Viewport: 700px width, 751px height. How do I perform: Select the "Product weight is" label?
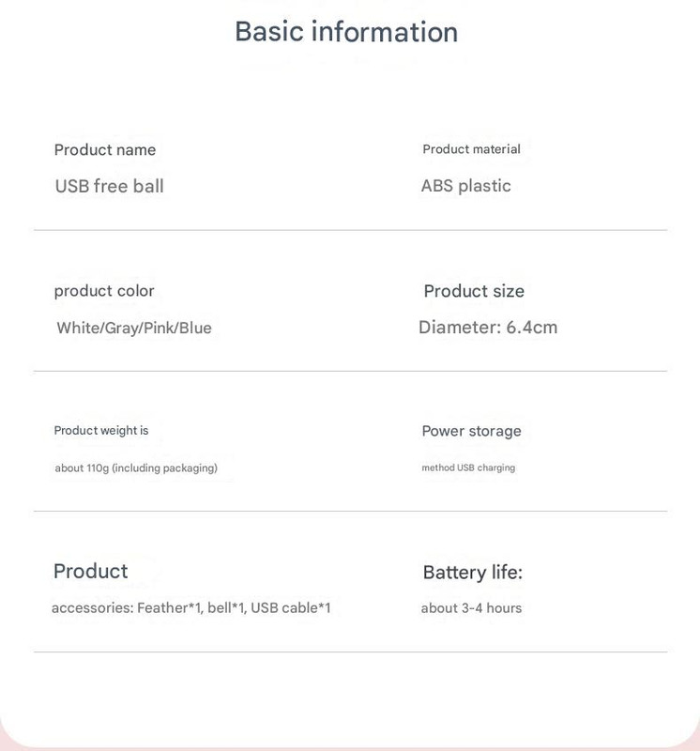point(101,431)
